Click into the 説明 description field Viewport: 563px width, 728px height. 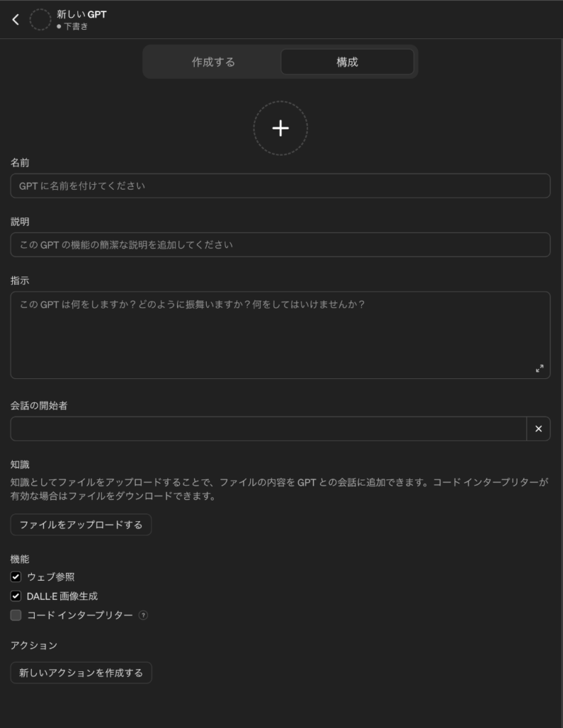point(280,245)
